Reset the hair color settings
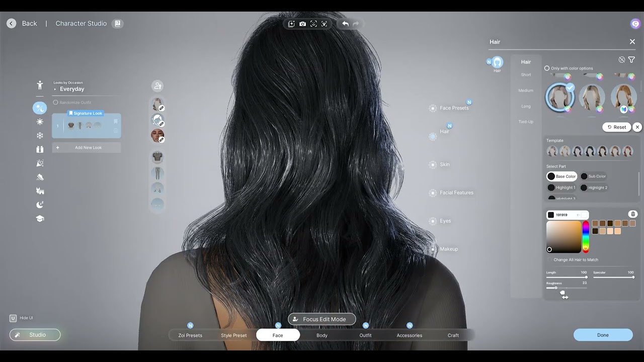This screenshot has width=644, height=362. click(616, 127)
